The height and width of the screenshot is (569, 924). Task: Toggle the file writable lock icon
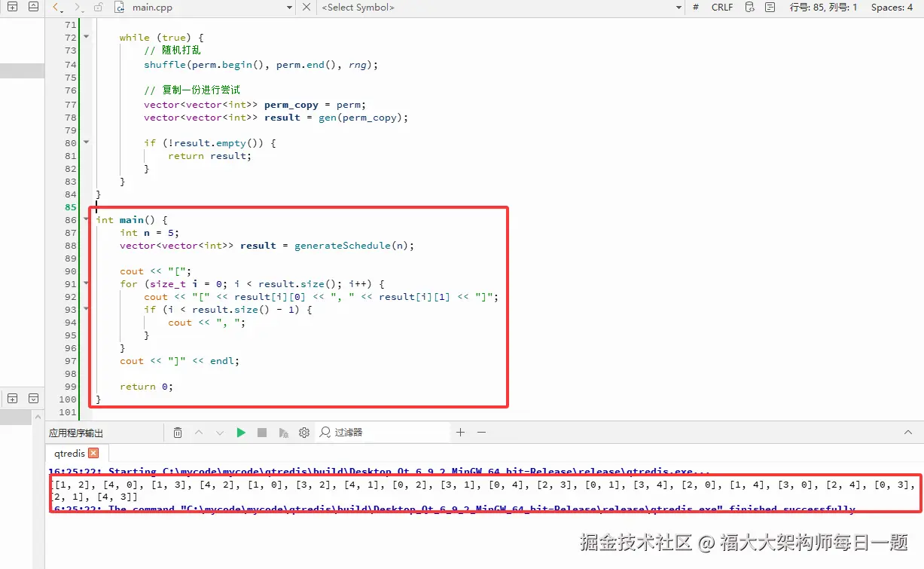pos(99,8)
